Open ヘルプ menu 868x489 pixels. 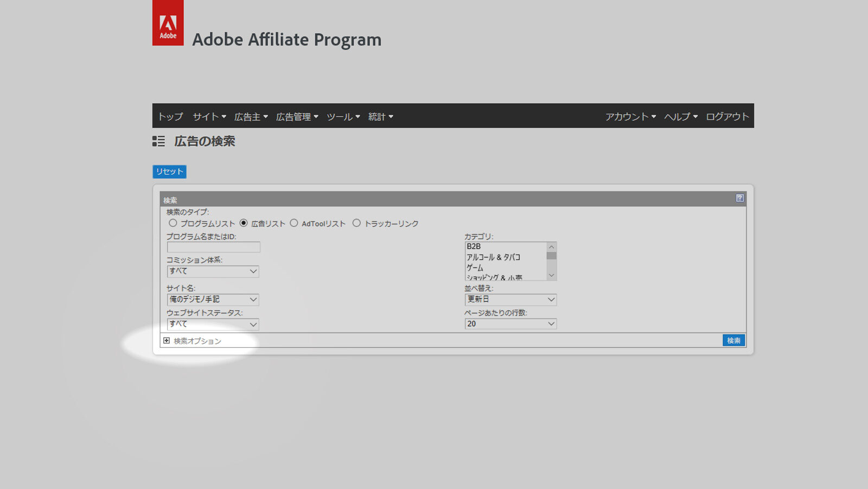(681, 116)
